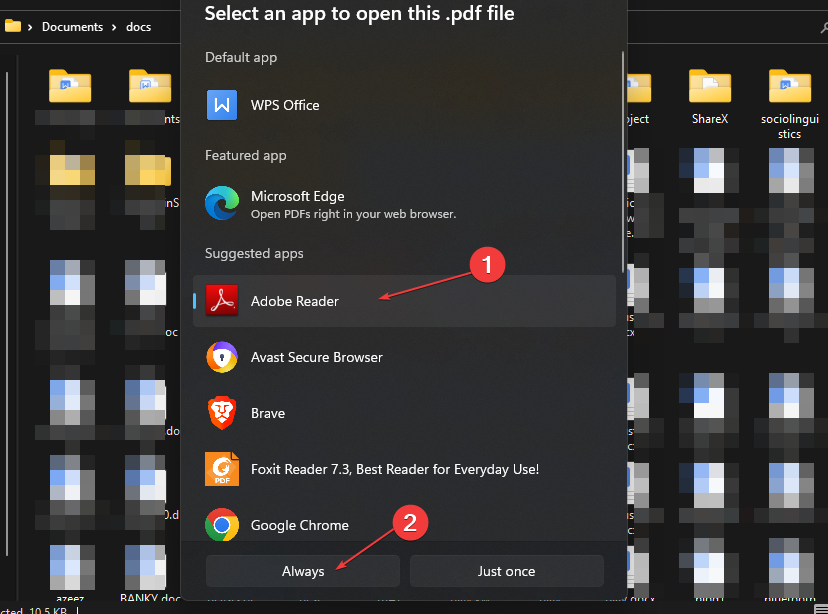Screen dimensions: 828x614
Task: Choose the "Google Chrome" entry text
Action: (300, 525)
